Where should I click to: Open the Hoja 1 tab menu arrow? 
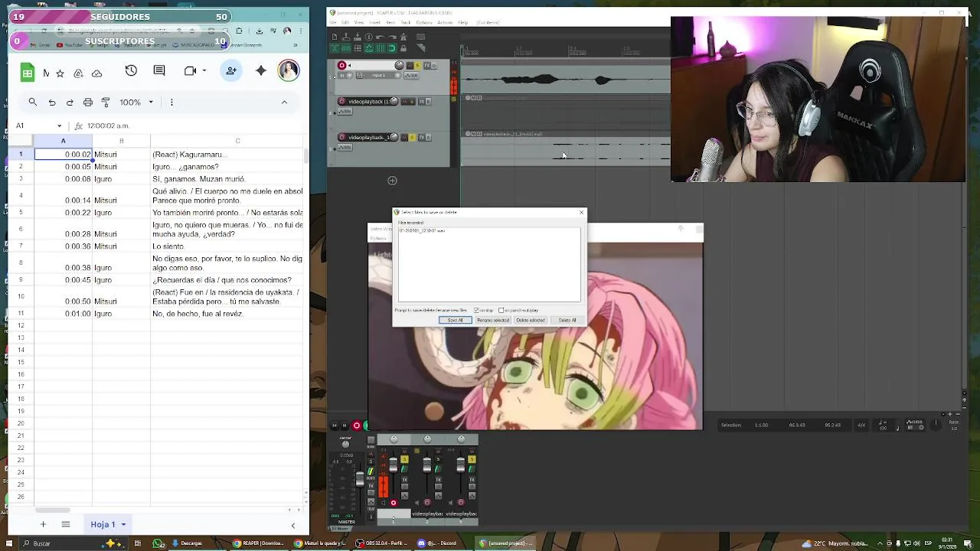pyautogui.click(x=123, y=524)
